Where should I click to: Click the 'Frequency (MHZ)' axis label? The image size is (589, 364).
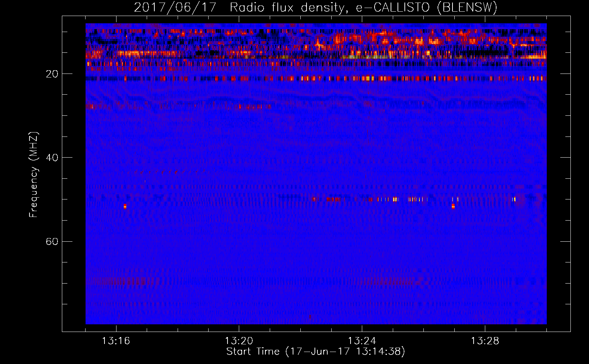[x=33, y=175]
